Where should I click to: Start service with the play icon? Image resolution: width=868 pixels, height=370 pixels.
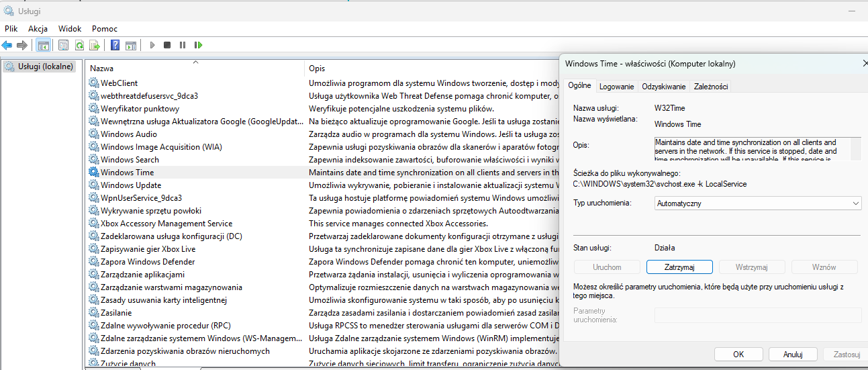pos(152,45)
